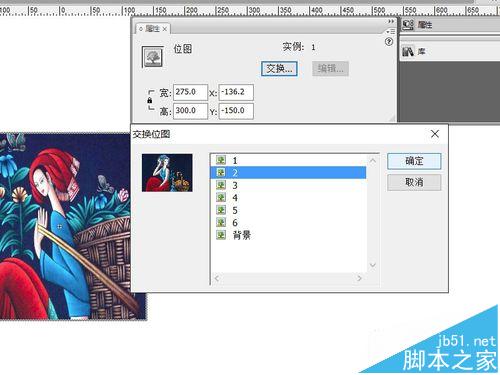Click the bitmap icon beside item 4
The image size is (500, 375).
(x=221, y=197)
